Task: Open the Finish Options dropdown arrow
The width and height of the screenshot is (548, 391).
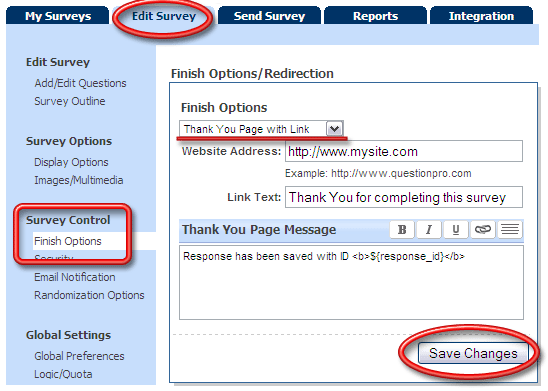Action: (334, 129)
